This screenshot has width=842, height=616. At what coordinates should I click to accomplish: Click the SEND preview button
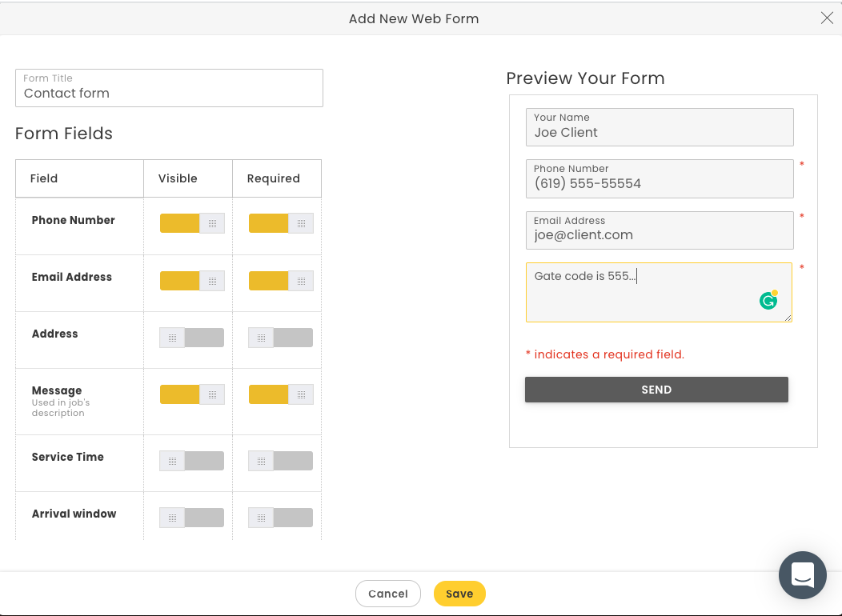click(x=656, y=390)
